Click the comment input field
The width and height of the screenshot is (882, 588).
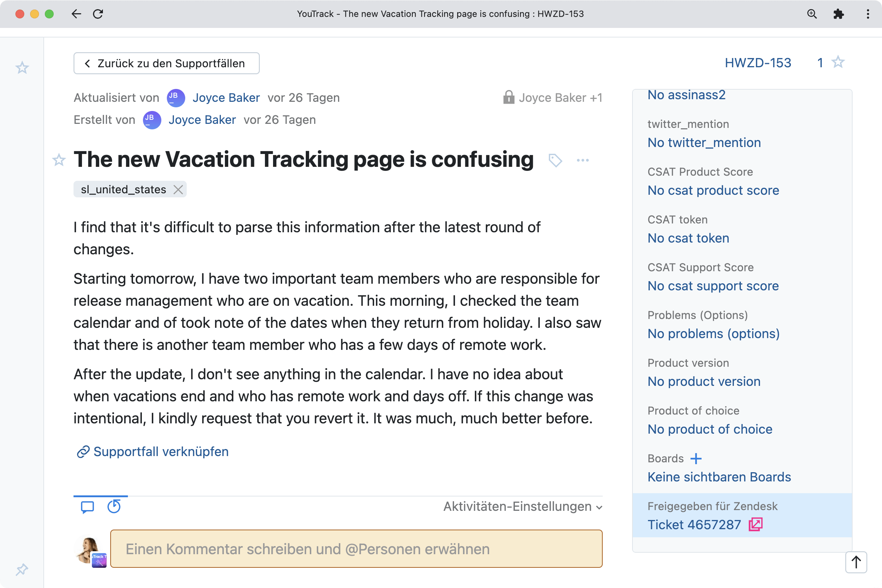click(355, 549)
